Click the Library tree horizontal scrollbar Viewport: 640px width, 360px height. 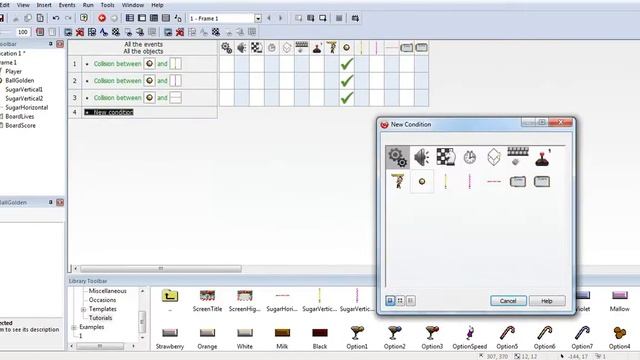pyautogui.click(x=100, y=346)
